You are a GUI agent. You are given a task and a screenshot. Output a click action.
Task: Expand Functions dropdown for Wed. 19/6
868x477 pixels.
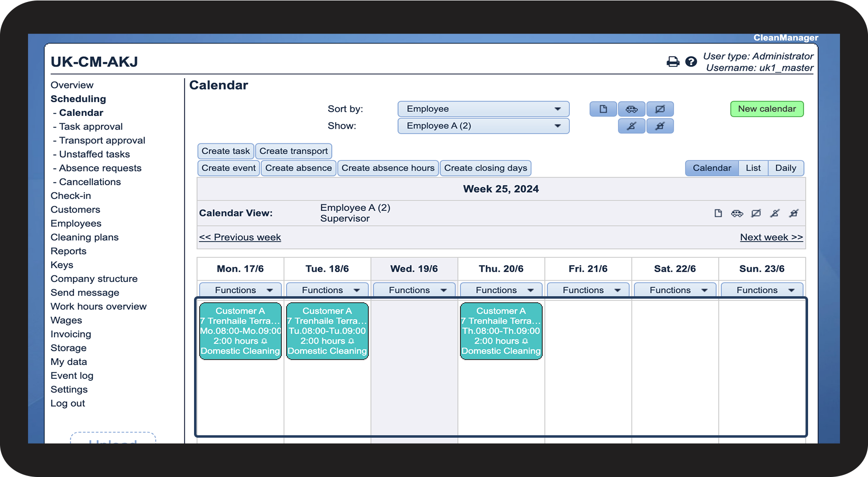[x=414, y=290]
